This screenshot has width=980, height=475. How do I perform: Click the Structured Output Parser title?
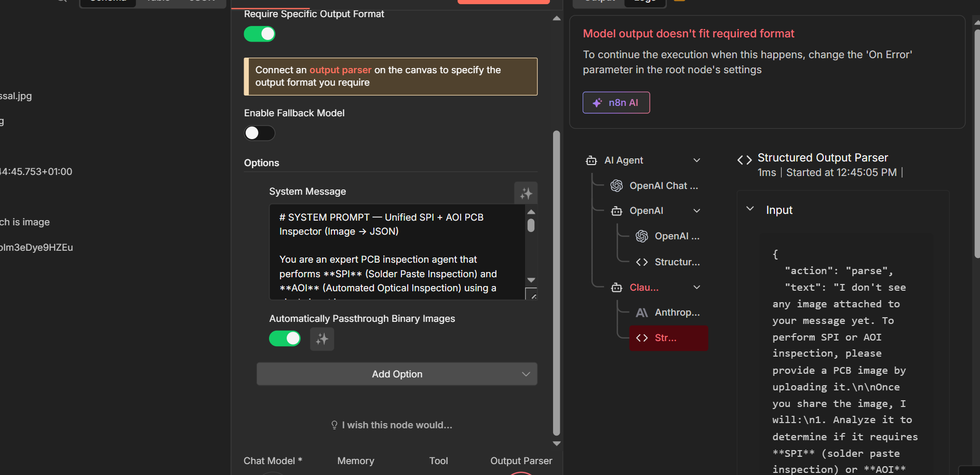click(x=823, y=158)
